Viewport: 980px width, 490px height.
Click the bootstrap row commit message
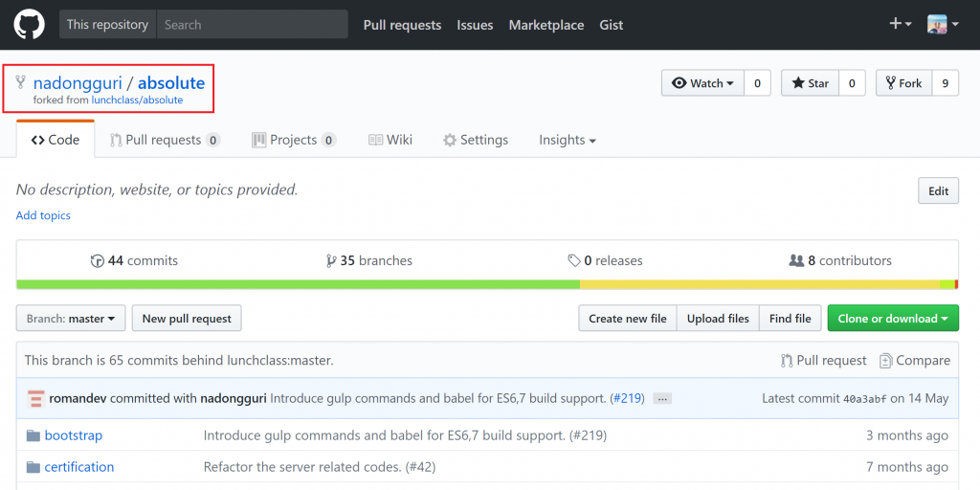pyautogui.click(x=405, y=435)
